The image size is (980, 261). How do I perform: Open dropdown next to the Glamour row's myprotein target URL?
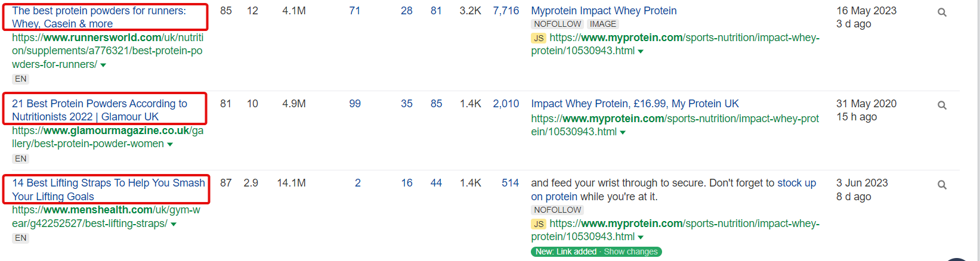click(x=623, y=132)
